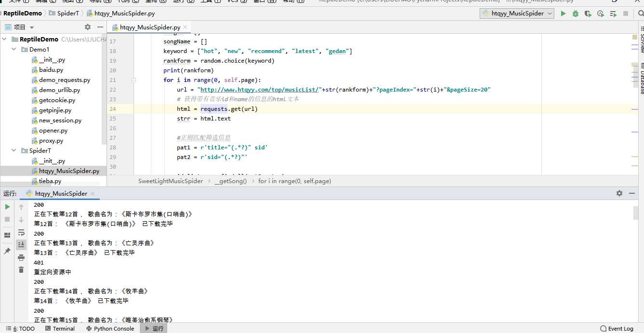Open the Event Log
The width and height of the screenshot is (644, 333).
click(617, 328)
